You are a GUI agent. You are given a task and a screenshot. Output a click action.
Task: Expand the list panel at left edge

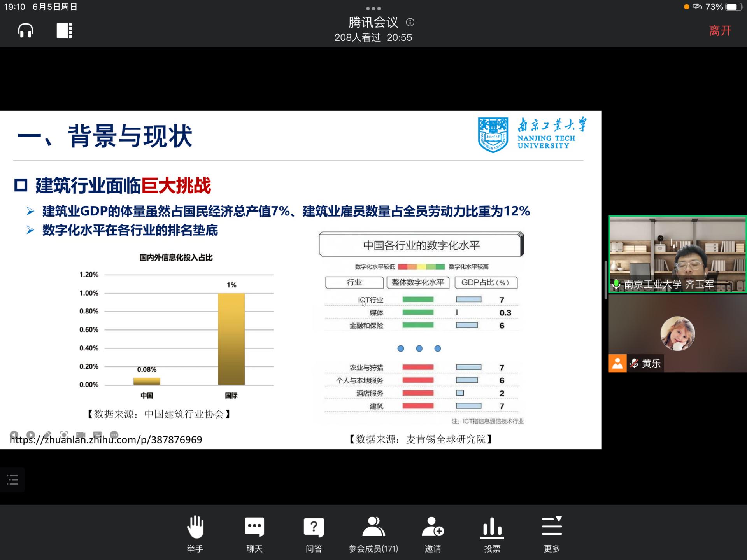[x=12, y=479]
